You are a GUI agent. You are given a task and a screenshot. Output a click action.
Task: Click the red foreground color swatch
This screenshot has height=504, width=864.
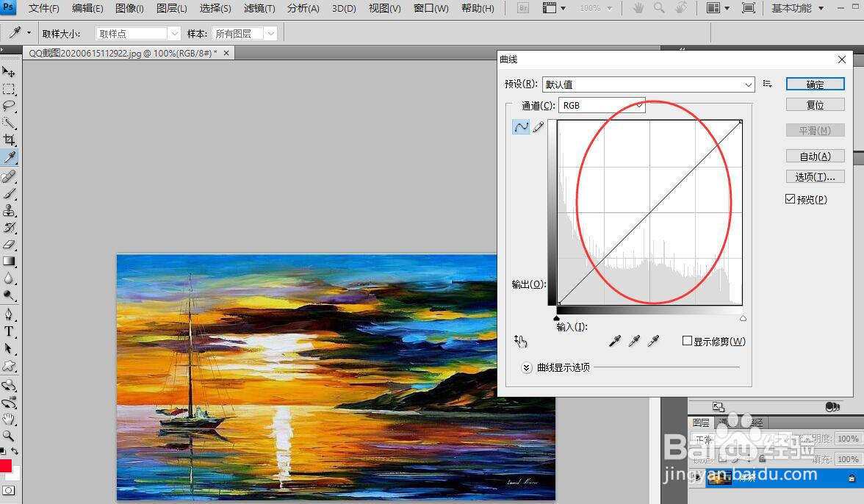tap(6, 467)
